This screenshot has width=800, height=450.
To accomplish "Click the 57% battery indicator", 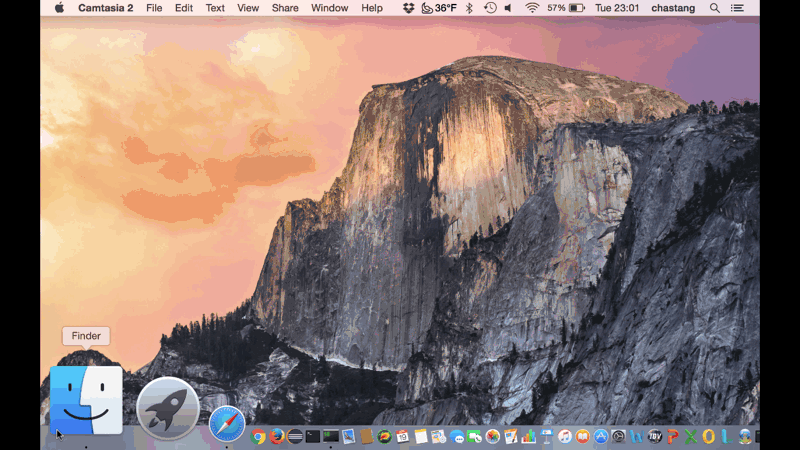I will tap(566, 8).
